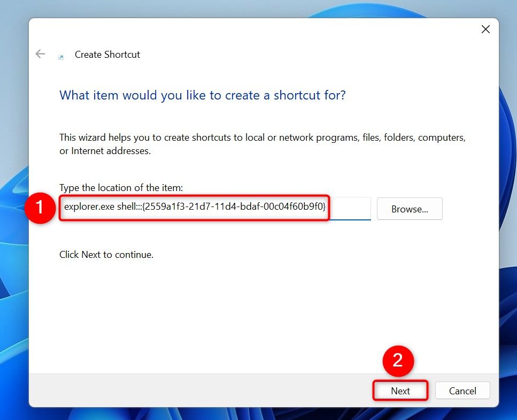Click empty gray footer left of Next
Viewport: 517px width, 420px height.
(187, 391)
